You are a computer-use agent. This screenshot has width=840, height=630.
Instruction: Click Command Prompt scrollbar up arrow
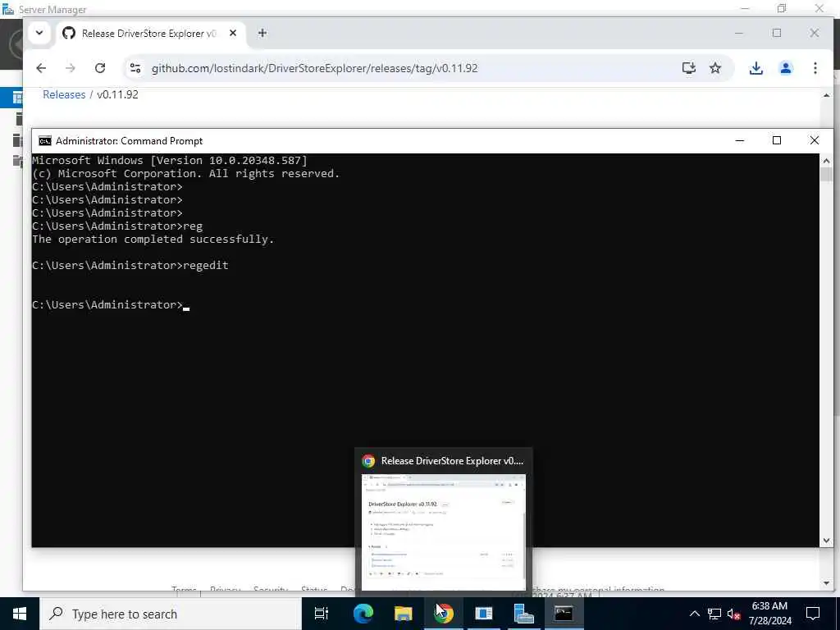coord(826,160)
